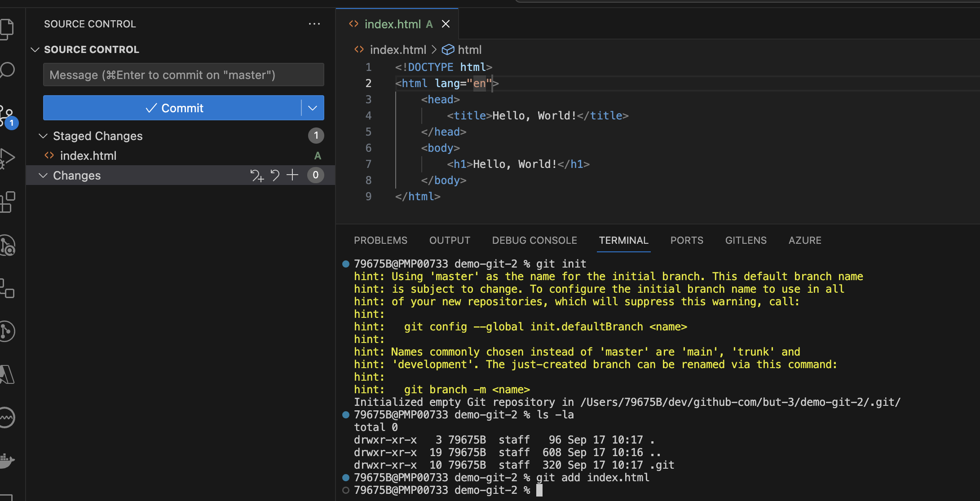Focus the commit message input field
Image resolution: width=980 pixels, height=501 pixels.
pos(183,75)
